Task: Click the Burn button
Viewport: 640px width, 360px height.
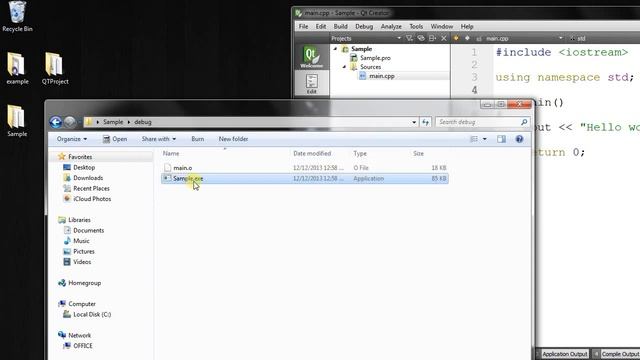Action: pyautogui.click(x=198, y=139)
